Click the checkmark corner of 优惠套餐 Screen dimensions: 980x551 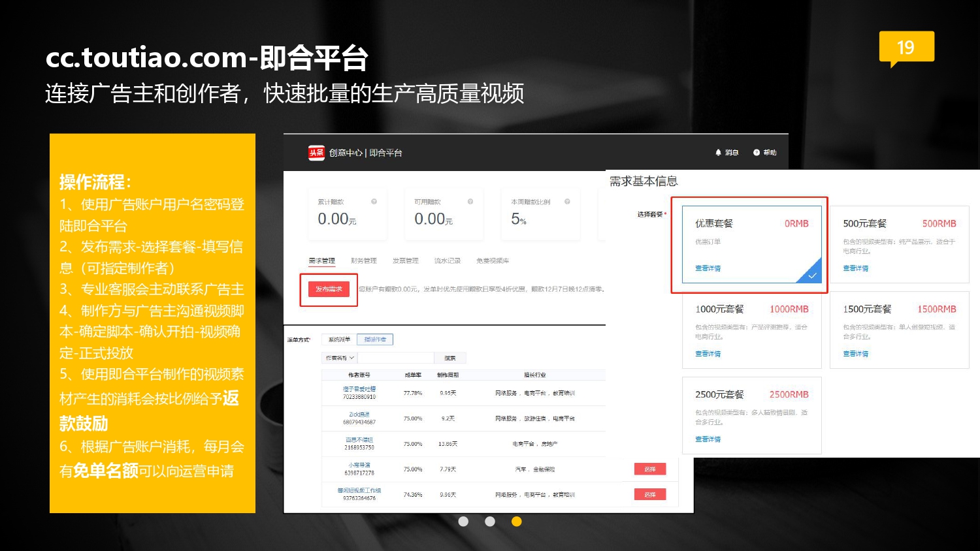(x=811, y=275)
